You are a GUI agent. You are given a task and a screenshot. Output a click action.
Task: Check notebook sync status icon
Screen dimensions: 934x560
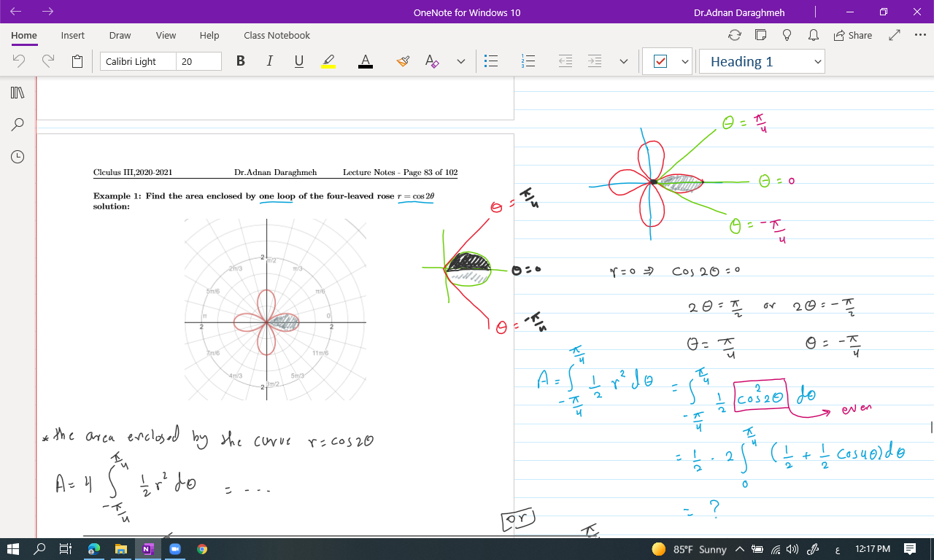735,35
